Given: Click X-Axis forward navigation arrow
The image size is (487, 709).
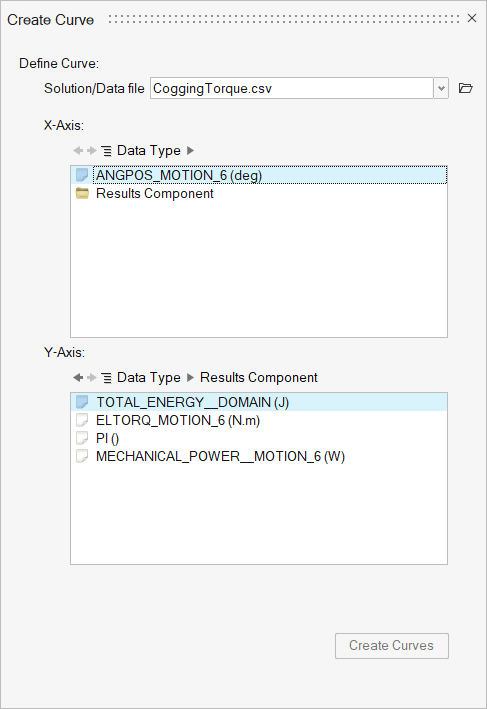Looking at the screenshot, I should [92, 151].
